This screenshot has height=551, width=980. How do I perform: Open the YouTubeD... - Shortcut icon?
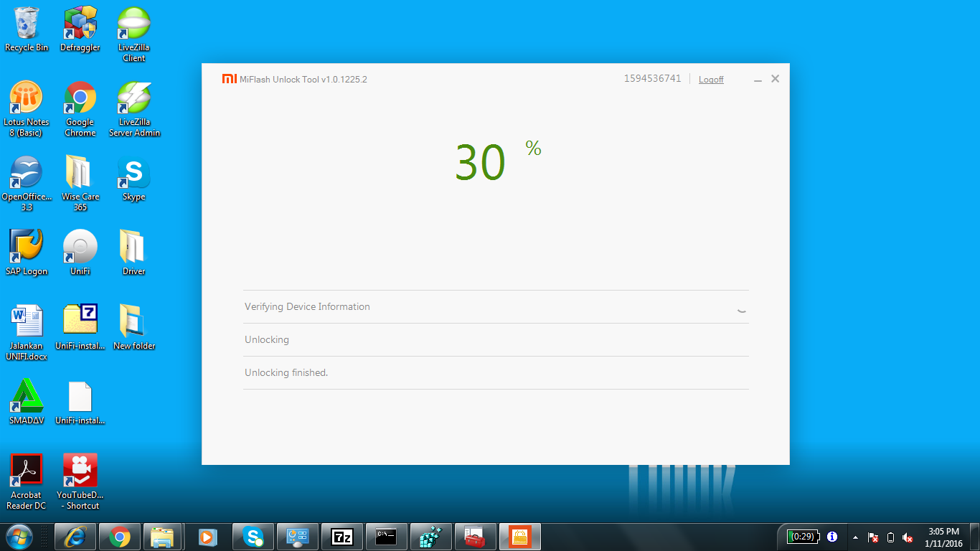point(80,482)
